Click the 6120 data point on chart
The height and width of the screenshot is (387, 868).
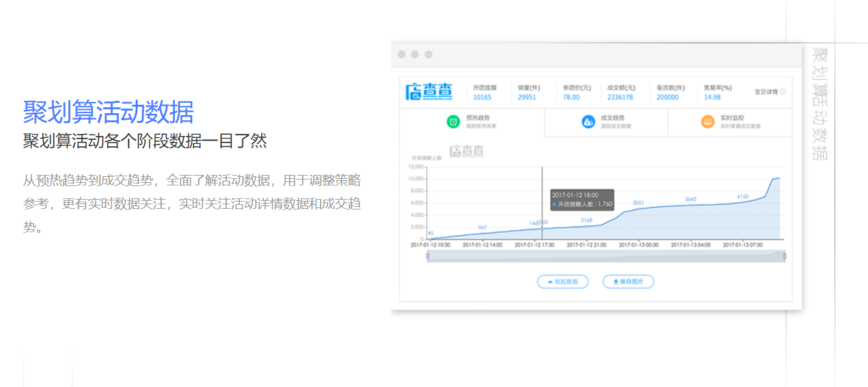tap(743, 203)
